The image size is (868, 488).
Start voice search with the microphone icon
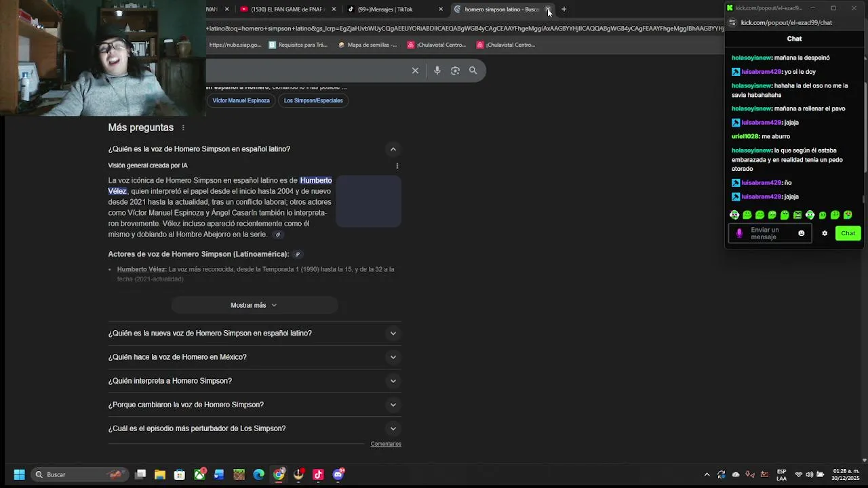click(x=437, y=70)
